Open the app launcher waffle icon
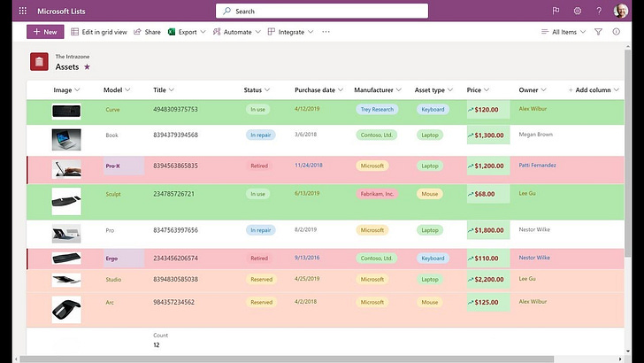Image resolution: width=644 pixels, height=363 pixels. tap(23, 12)
